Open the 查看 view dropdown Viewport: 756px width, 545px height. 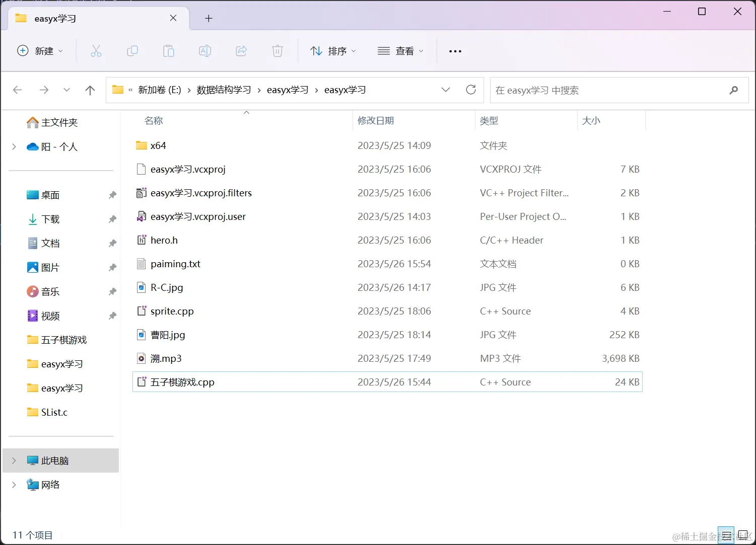coord(401,51)
